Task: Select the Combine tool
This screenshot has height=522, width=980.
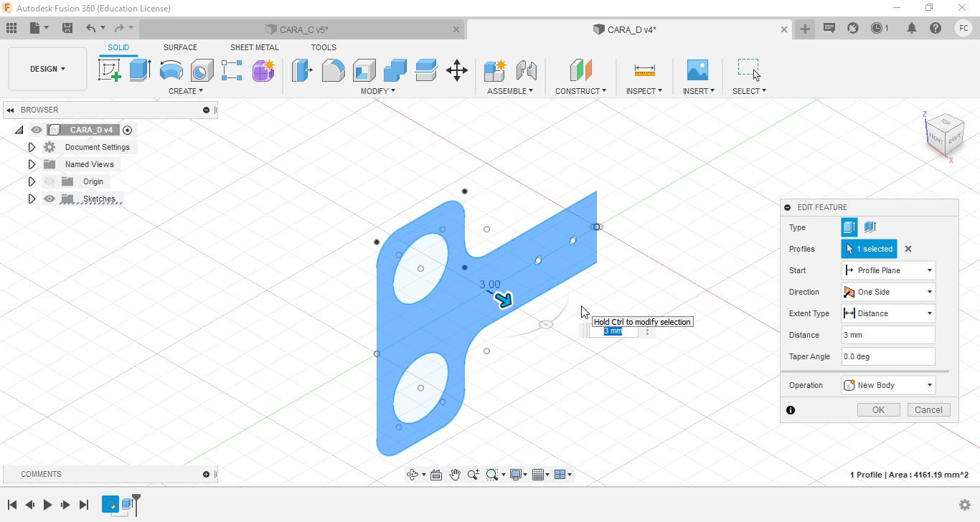Action: pos(395,70)
